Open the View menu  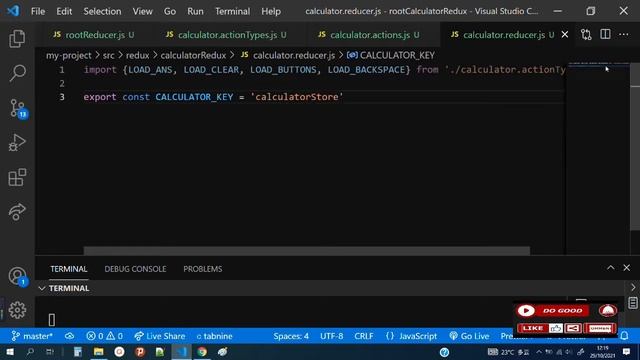point(142,11)
